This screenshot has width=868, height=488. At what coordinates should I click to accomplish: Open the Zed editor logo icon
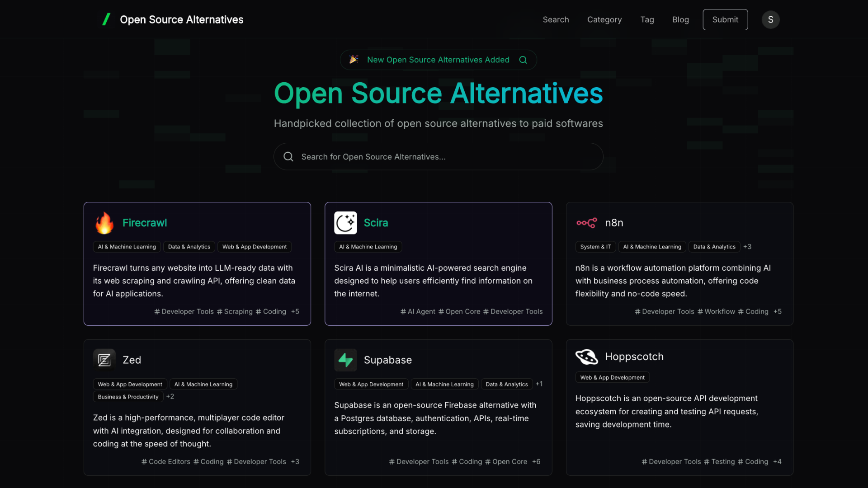[104, 360]
